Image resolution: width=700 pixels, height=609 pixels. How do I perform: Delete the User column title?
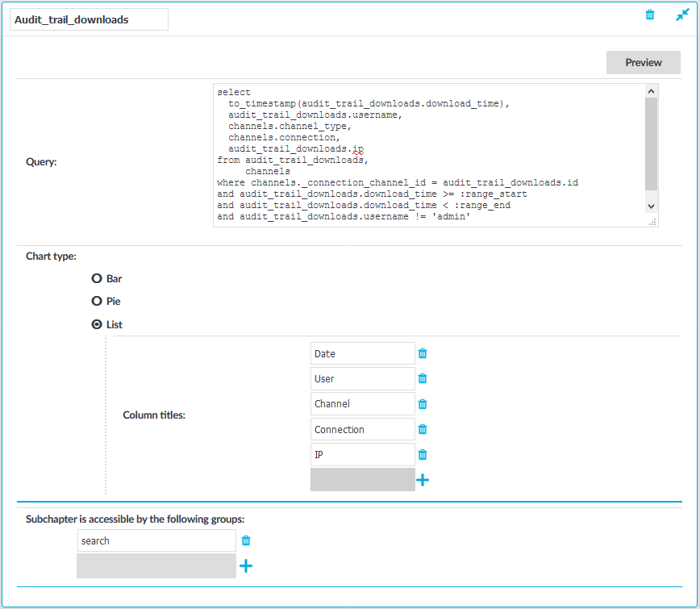(423, 378)
